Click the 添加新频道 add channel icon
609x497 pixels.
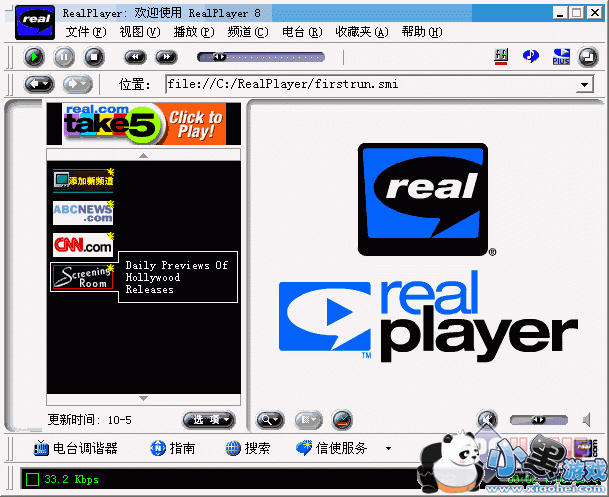[x=83, y=181]
